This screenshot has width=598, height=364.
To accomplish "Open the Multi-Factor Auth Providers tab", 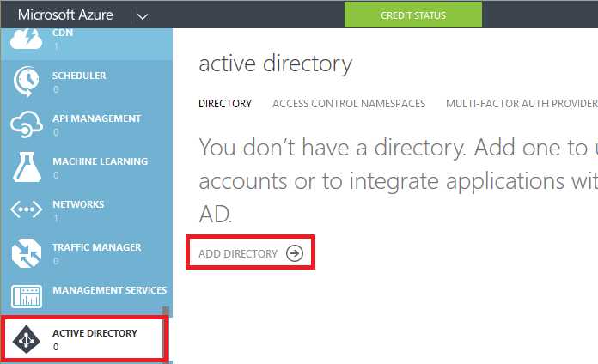I will (522, 104).
